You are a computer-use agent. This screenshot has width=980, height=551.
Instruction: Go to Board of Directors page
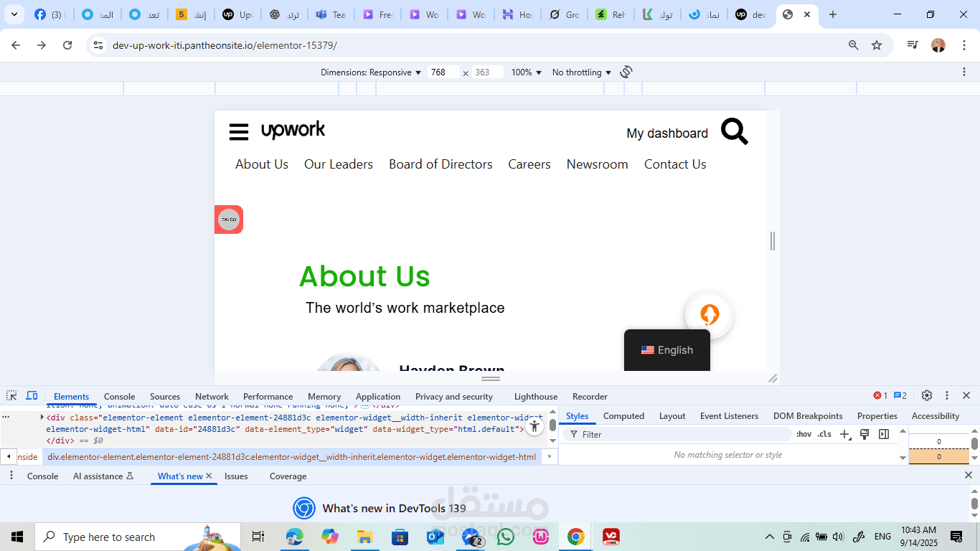(440, 164)
